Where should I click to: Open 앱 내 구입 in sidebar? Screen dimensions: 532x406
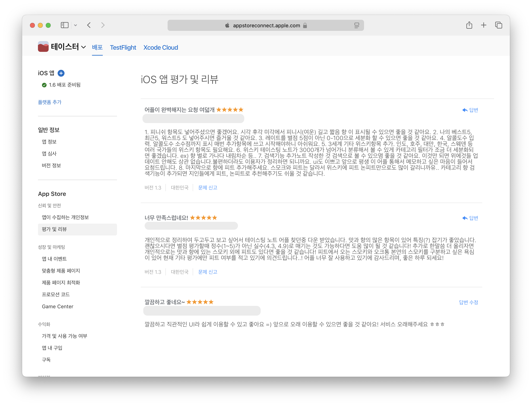[52, 348]
